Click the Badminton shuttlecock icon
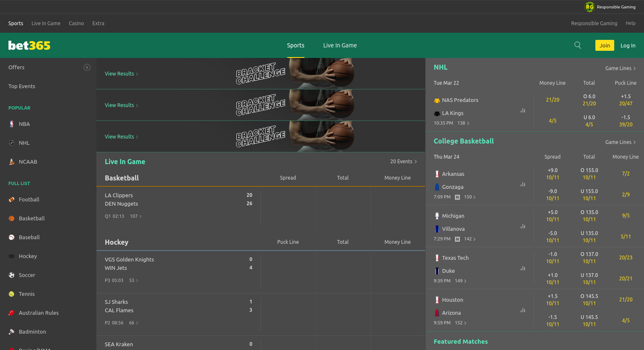The width and height of the screenshot is (644, 350). [x=11, y=332]
